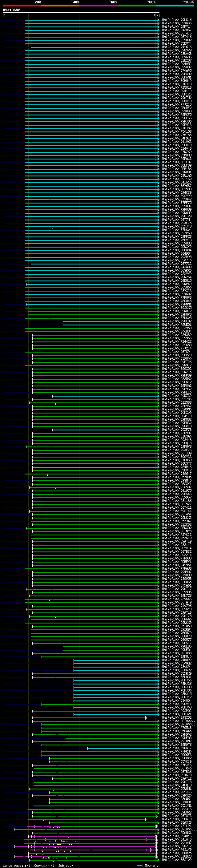197x868 pixels.
Task: Select hit label UniRef100_P23958
Action: click(x=177, y=328)
